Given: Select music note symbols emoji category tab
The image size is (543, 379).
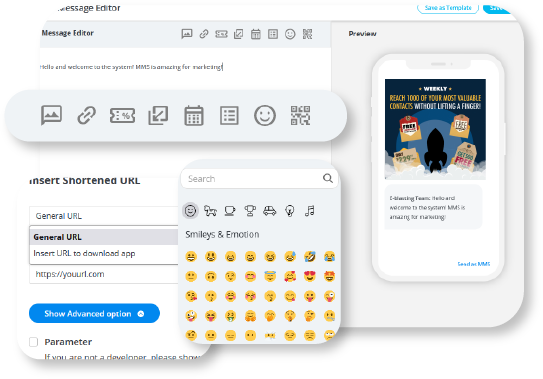Looking at the screenshot, I should click(x=310, y=210).
